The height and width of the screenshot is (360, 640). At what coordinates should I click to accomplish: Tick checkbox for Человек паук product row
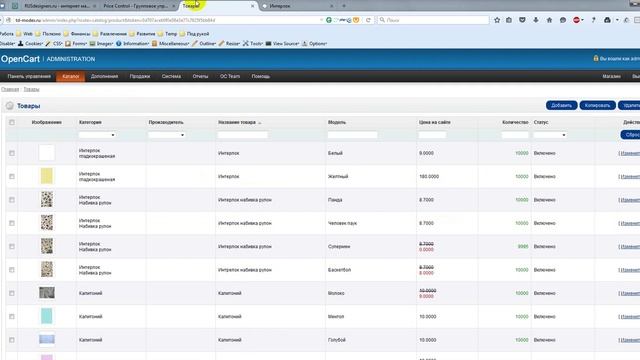12,223
